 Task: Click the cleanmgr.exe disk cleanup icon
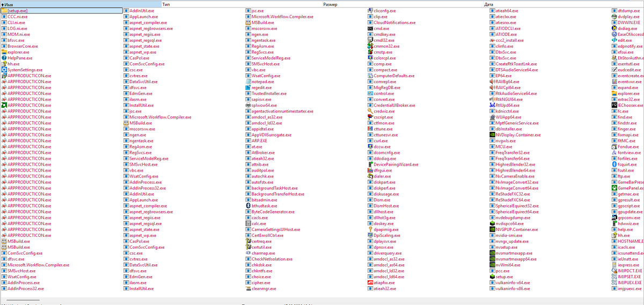pos(248,288)
